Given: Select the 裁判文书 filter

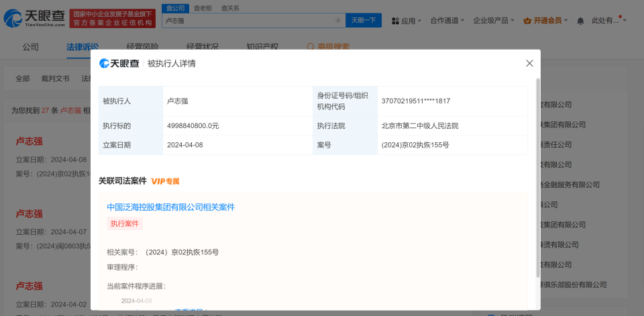Looking at the screenshot, I should click(55, 78).
